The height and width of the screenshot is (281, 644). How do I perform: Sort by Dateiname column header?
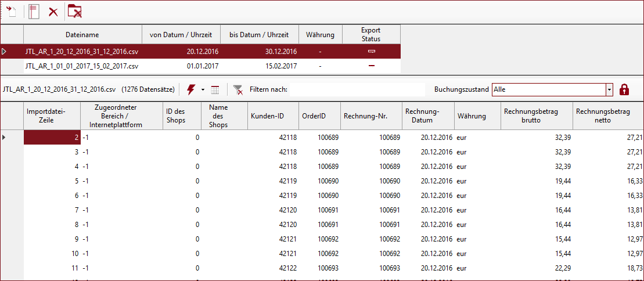pos(82,35)
